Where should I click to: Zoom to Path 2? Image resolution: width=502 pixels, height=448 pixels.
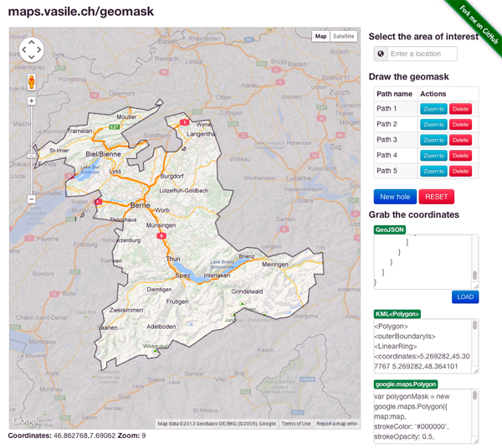[x=433, y=124]
